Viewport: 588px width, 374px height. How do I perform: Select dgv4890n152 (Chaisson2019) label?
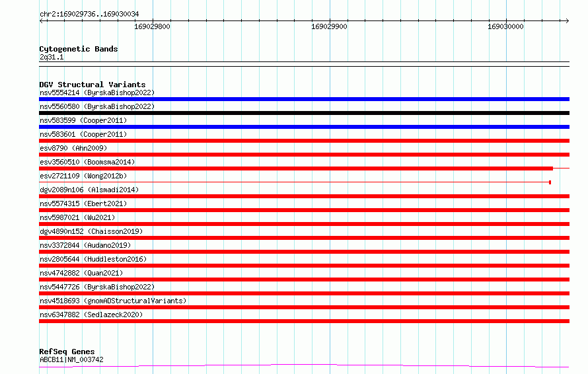[91, 231]
